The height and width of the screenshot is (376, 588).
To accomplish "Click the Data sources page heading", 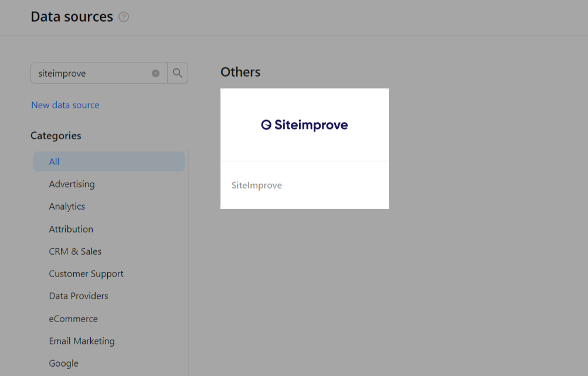I will [72, 17].
